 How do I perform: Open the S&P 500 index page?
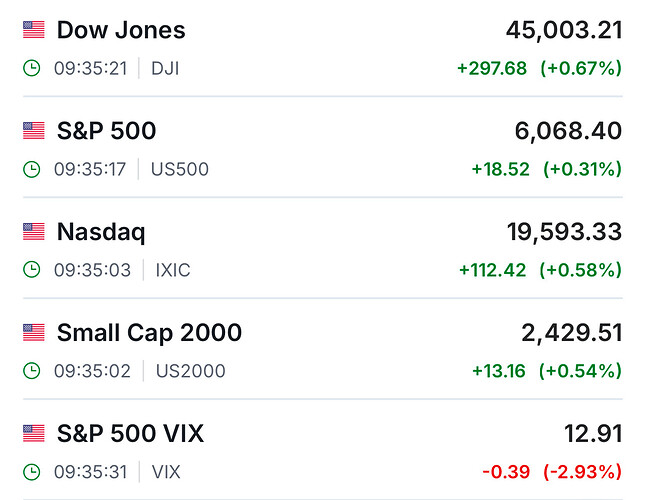pos(106,131)
